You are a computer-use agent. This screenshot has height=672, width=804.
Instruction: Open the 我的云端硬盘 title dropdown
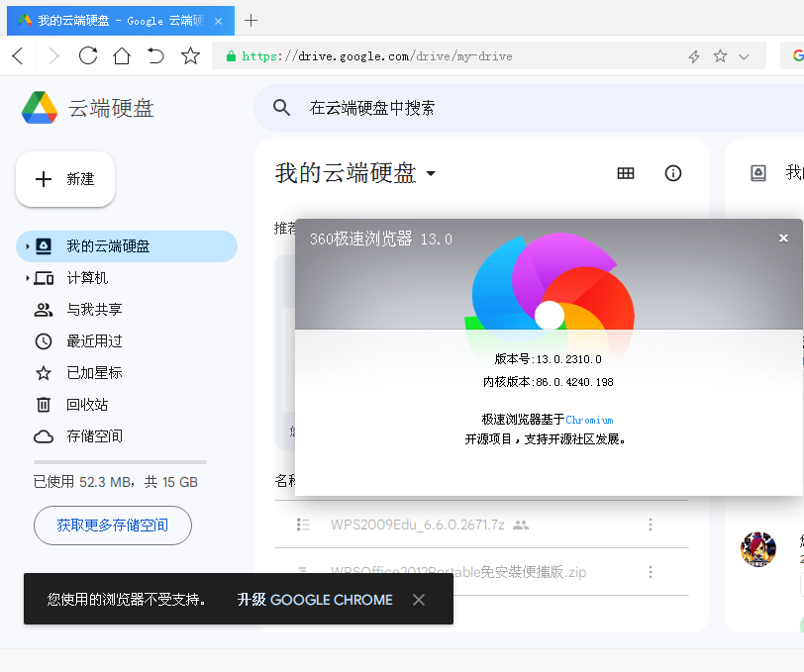(431, 173)
